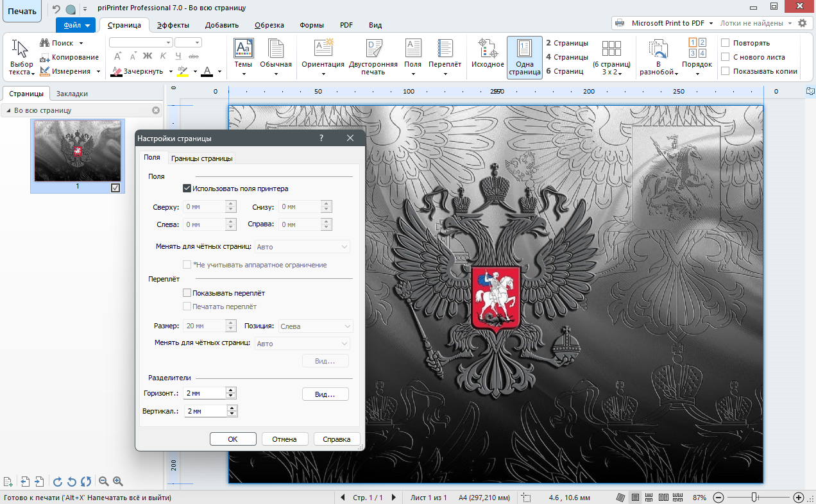The image size is (816, 504).
Task: Open the 3 x 2 pages layout grid
Action: (611, 57)
